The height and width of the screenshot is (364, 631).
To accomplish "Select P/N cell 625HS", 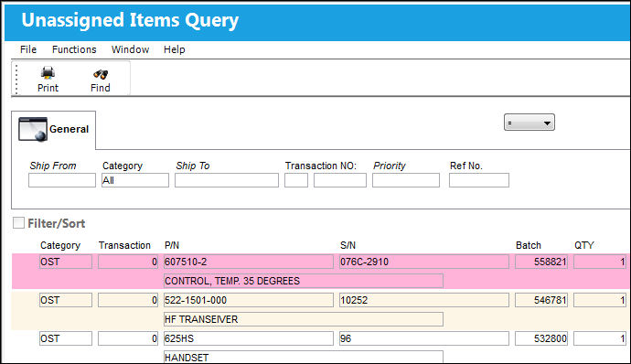I will pyautogui.click(x=249, y=338).
